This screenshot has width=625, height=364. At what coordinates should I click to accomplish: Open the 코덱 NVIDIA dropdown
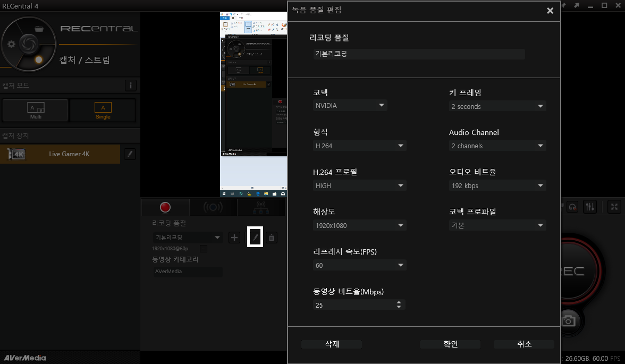click(350, 105)
